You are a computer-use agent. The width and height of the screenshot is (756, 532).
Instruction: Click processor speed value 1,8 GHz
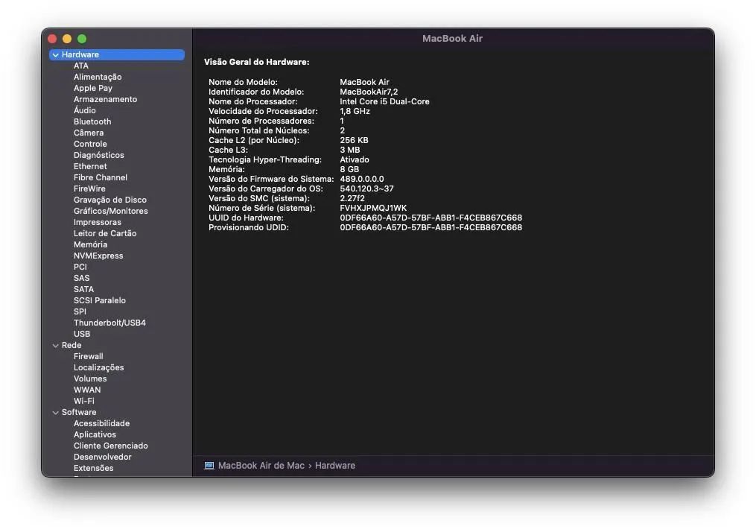tap(355, 111)
